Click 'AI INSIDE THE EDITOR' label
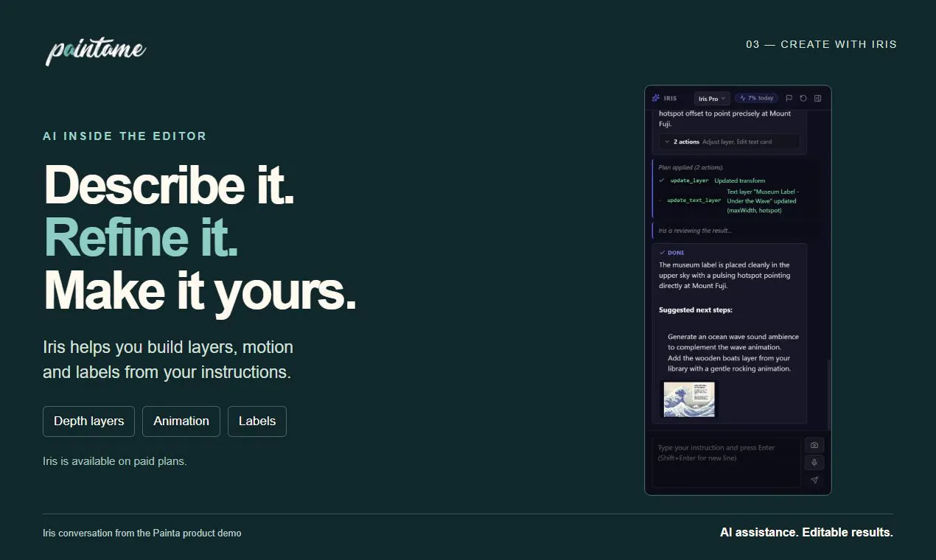The image size is (936, 560). point(125,136)
